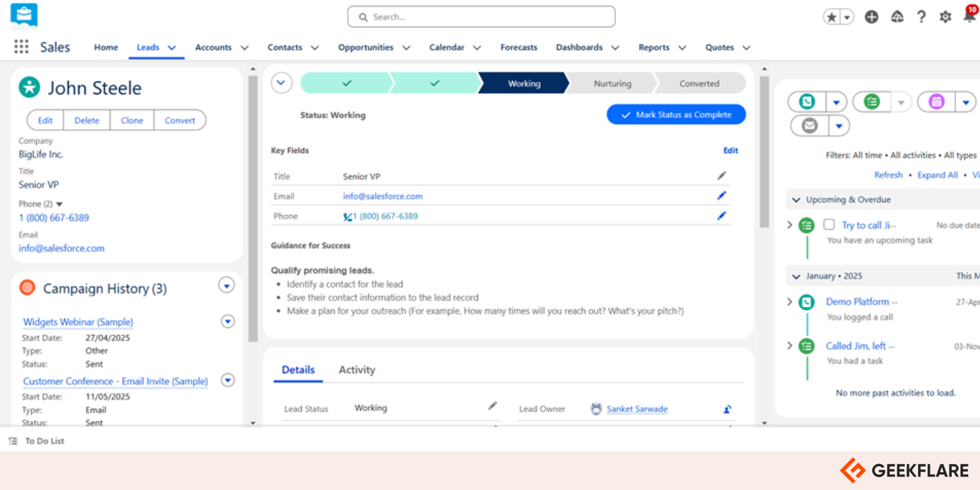Open the Favorites list dropdown arrow
This screenshot has height=490, width=980.
[847, 17]
